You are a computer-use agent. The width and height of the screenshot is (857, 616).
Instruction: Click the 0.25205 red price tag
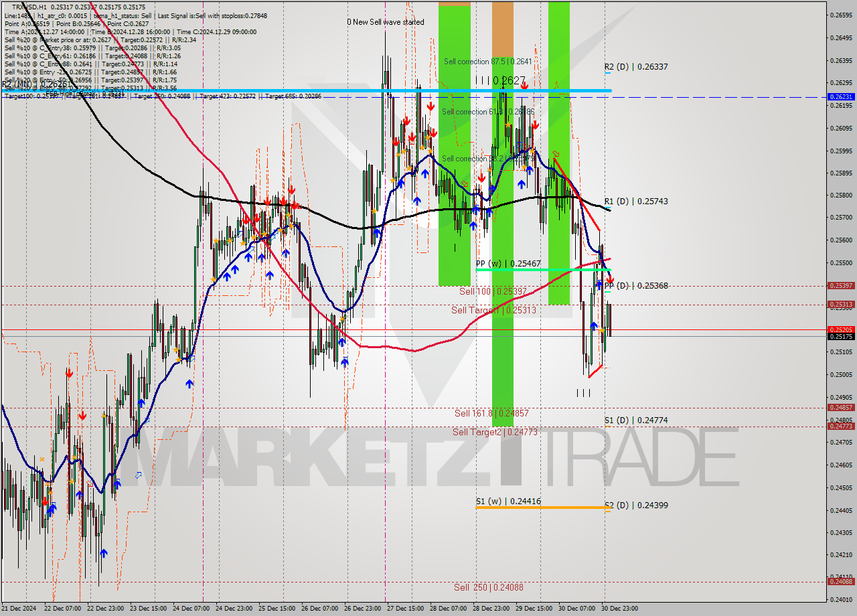[841, 329]
